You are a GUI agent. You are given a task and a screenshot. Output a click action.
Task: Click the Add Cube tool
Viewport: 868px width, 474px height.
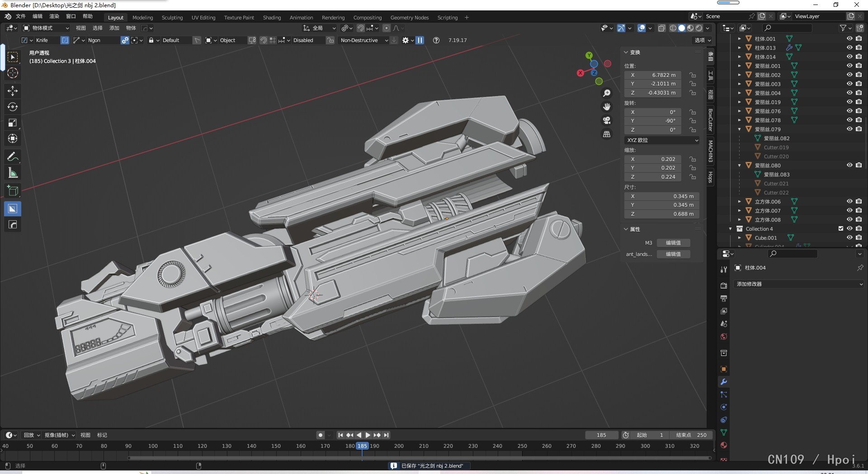pyautogui.click(x=13, y=191)
